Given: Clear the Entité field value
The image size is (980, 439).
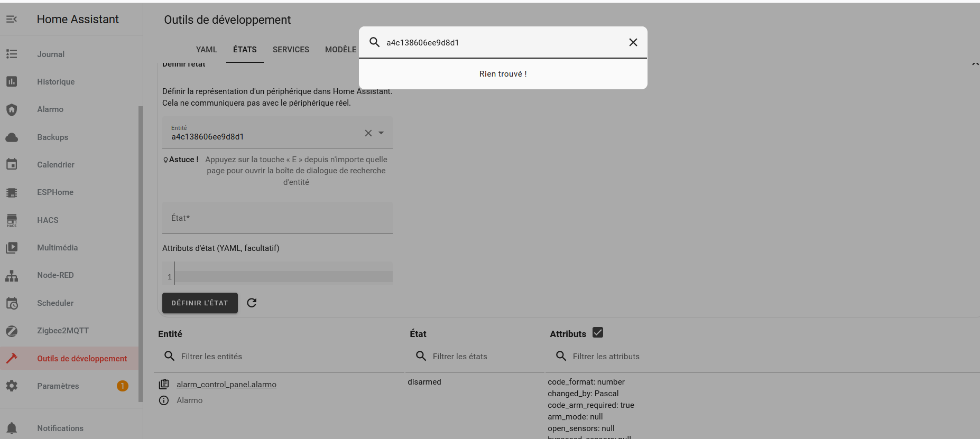Looking at the screenshot, I should click(368, 133).
